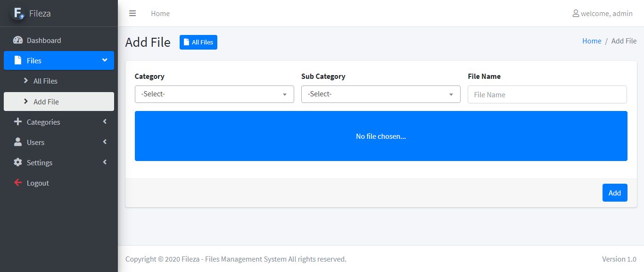This screenshot has width=644, height=272.
Task: Expand the Settings submenu arrow
Action: [x=105, y=162]
